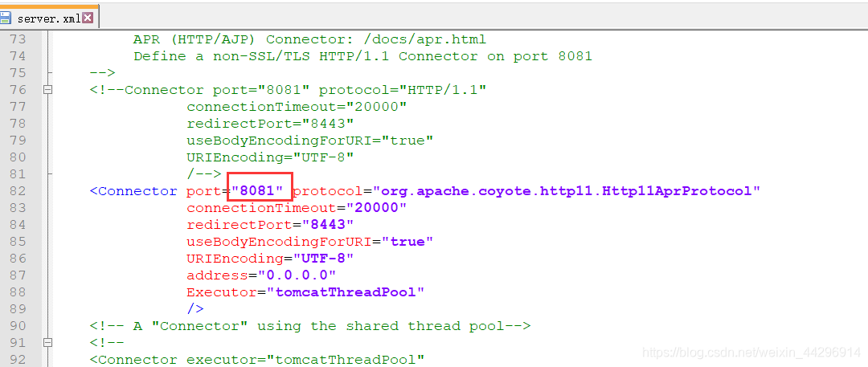Switch to the server.xml tab
Viewport: 868px width, 367px height.
coord(49,18)
